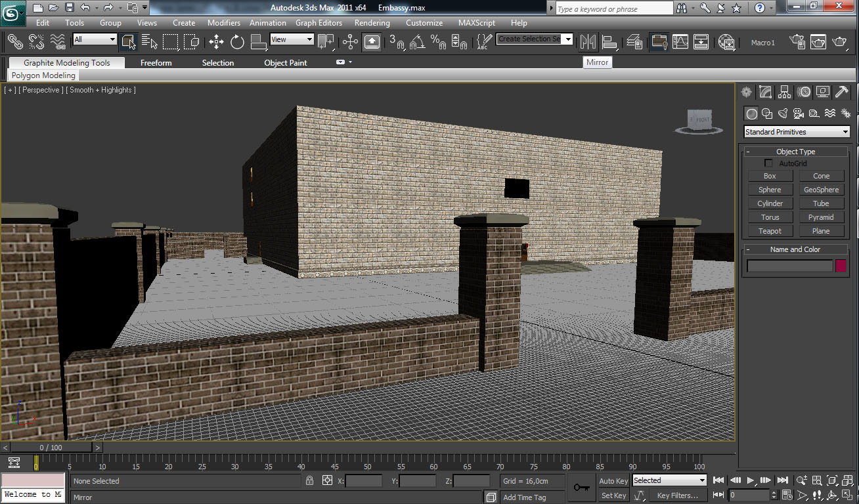Screen dimensions: 859x504
Task: Activate the Select and Scale tool
Action: click(x=257, y=42)
